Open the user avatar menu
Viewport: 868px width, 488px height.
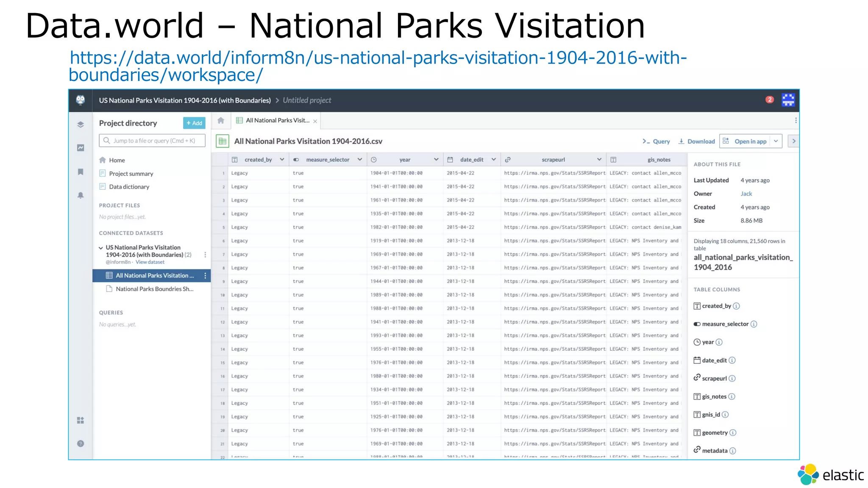click(x=788, y=100)
